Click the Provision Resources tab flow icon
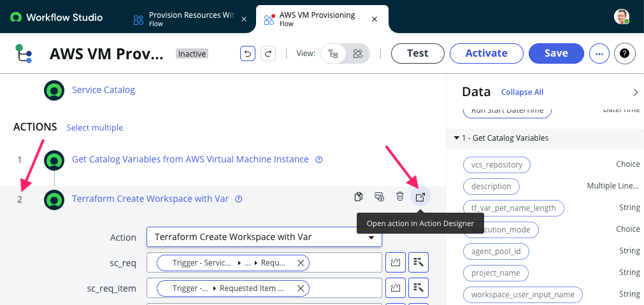The height and width of the screenshot is (305, 644). coord(138,19)
